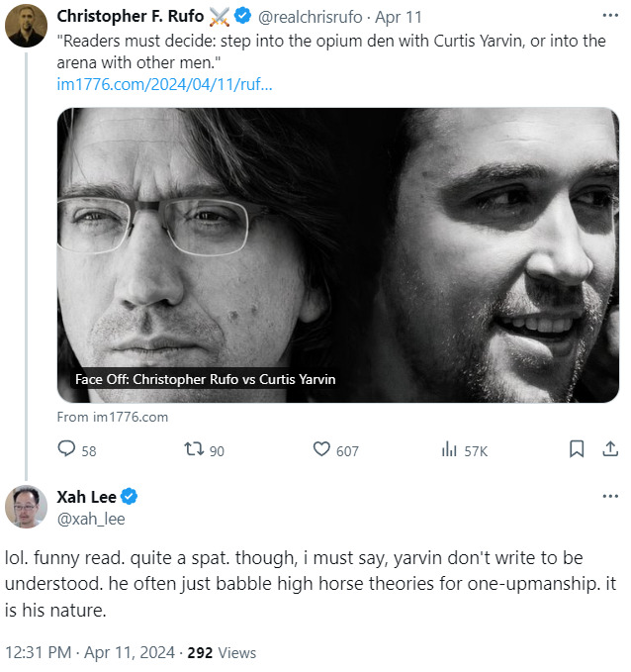Open more options on Xah Lee's tweet

(x=609, y=496)
